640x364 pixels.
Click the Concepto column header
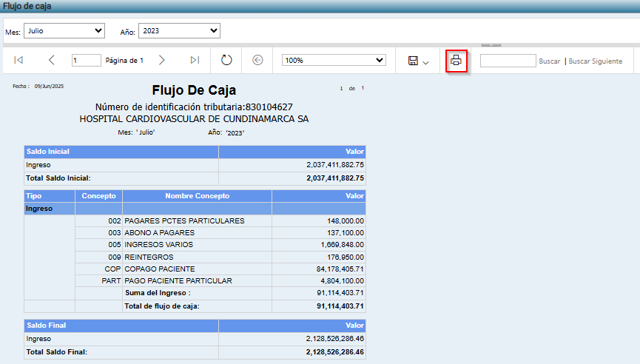click(99, 196)
